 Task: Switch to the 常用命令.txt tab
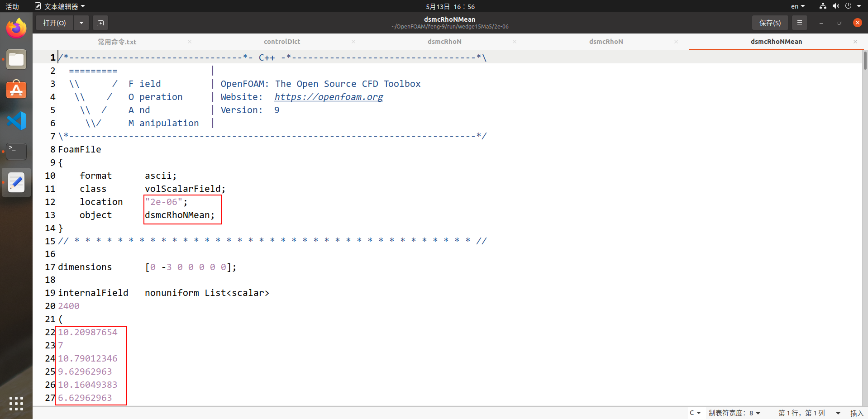(x=117, y=41)
